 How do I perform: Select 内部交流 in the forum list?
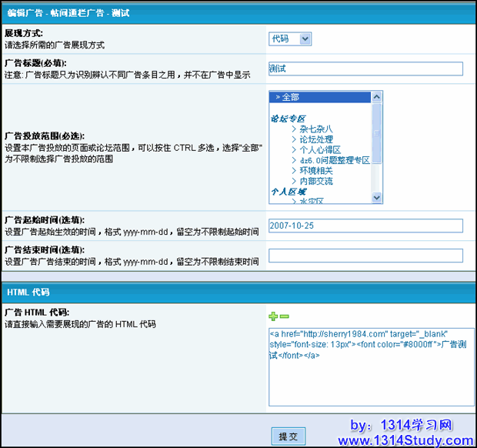316,181
